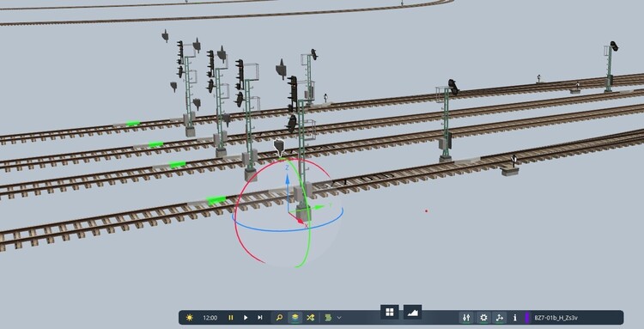Click the 12:00 time display
Screen dimensions: 644x329
(210, 318)
